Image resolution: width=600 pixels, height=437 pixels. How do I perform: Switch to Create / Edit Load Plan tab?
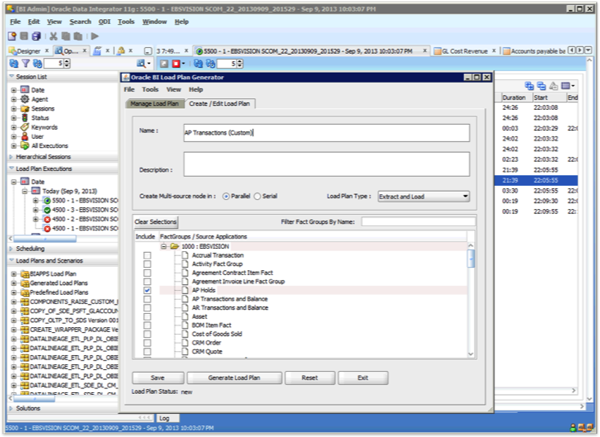point(220,104)
